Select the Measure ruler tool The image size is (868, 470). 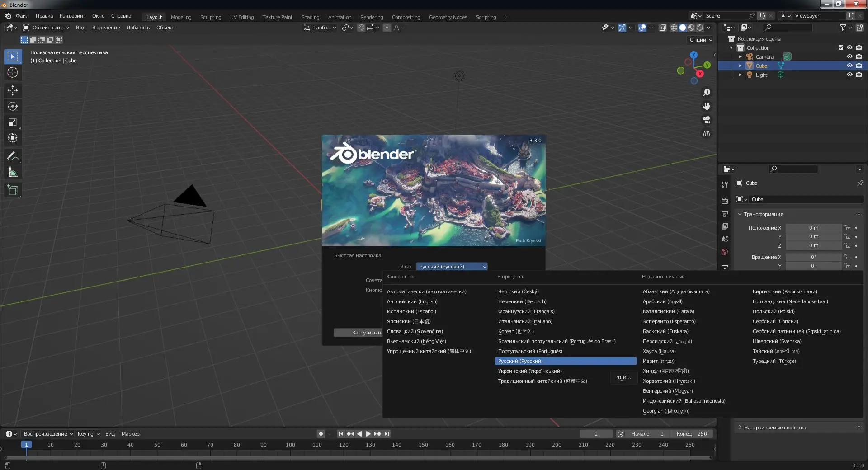point(13,172)
